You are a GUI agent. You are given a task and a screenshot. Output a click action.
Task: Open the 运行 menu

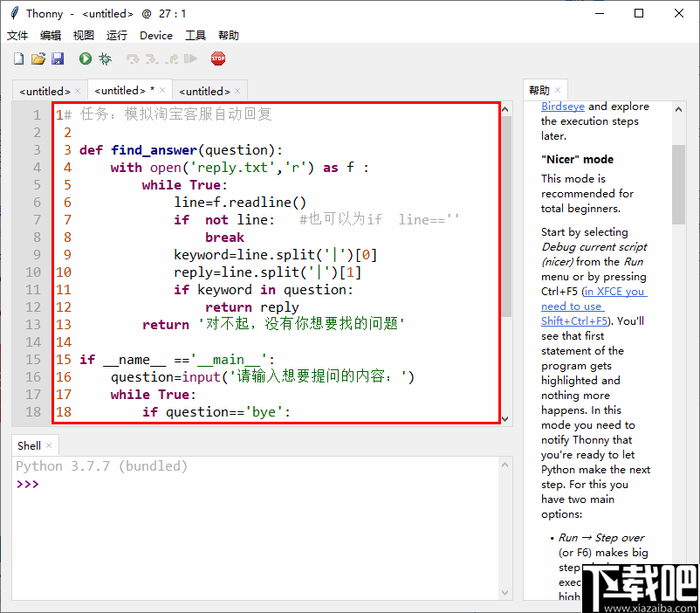tap(116, 36)
